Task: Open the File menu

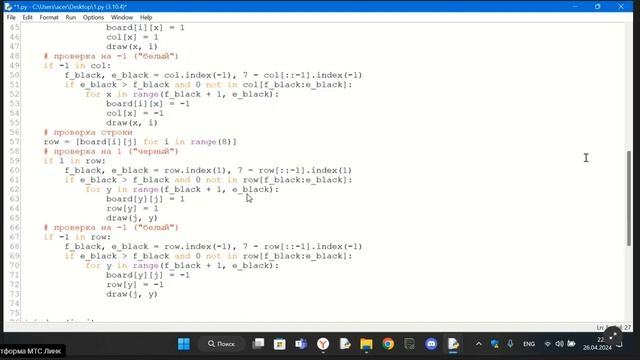Action: [11, 18]
